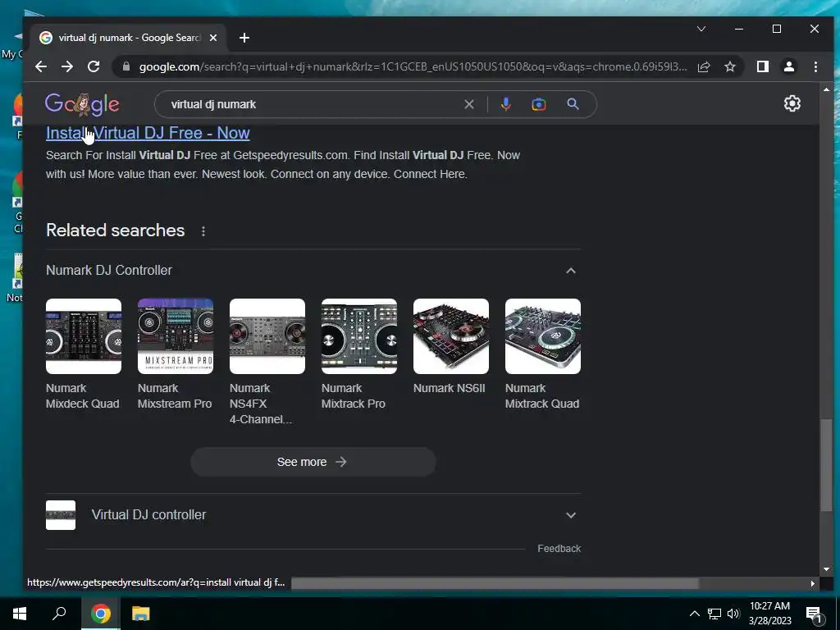Show hidden system tray icons
This screenshot has height=630, width=840.
[694, 614]
